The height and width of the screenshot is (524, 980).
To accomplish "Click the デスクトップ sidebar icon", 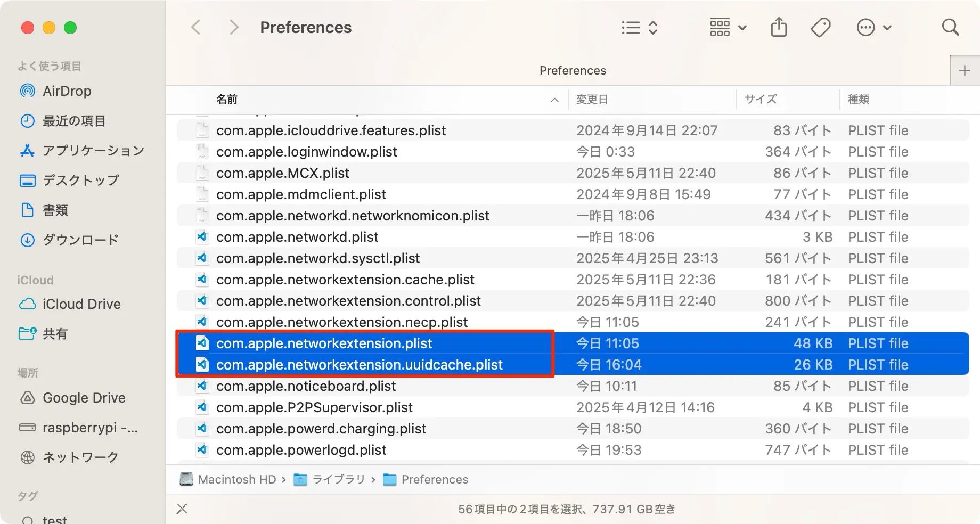I will point(28,181).
